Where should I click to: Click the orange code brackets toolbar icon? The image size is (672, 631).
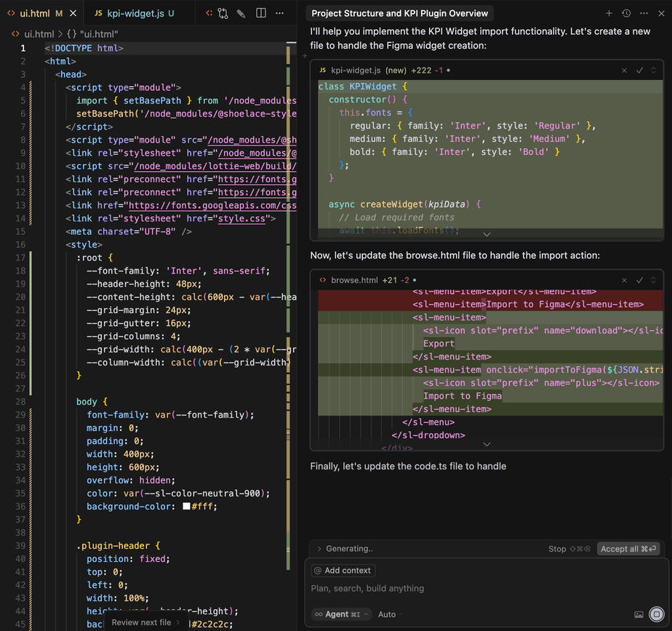(x=209, y=13)
